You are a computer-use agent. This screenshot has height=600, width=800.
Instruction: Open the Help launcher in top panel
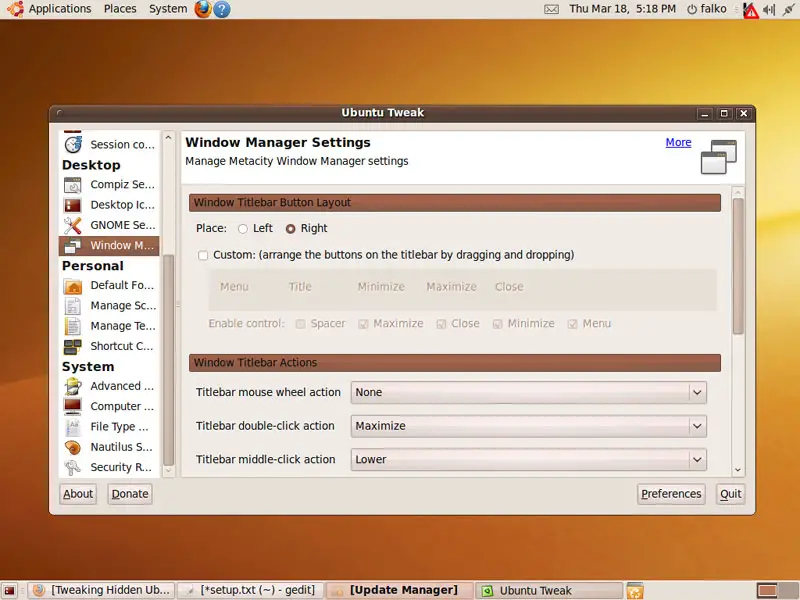[221, 9]
